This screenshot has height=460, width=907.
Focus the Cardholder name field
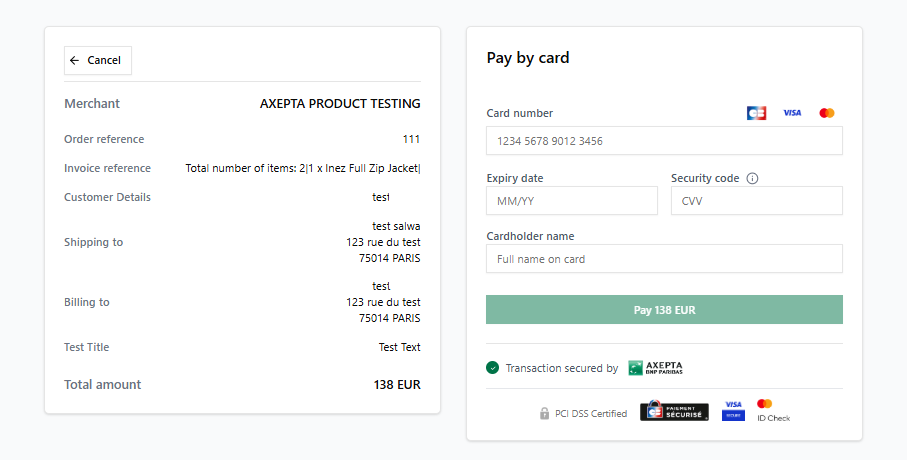[664, 259]
